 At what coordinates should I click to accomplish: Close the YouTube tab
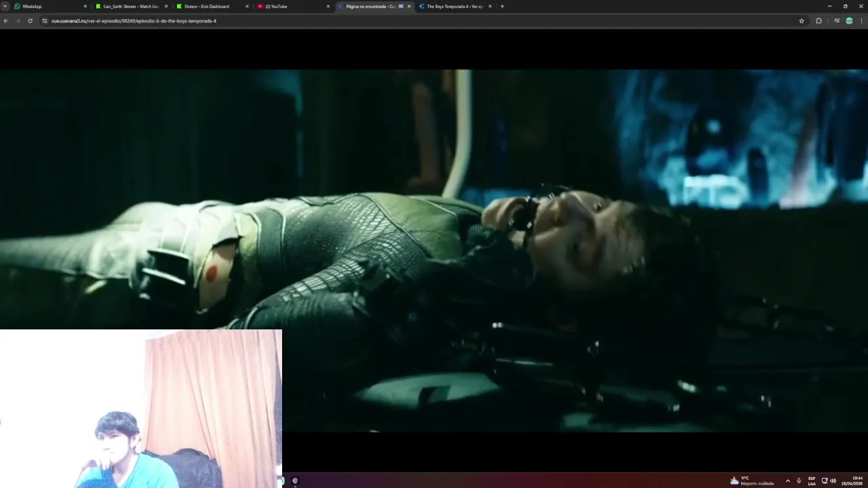pos(328,6)
